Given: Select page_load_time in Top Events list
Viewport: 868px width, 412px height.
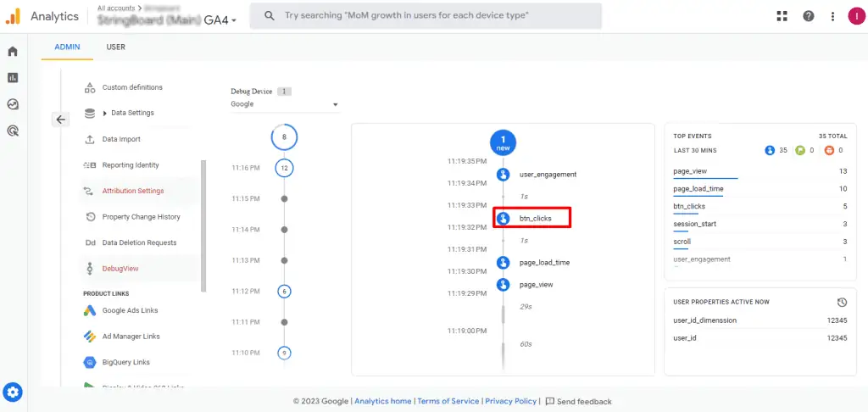Looking at the screenshot, I should [698, 189].
